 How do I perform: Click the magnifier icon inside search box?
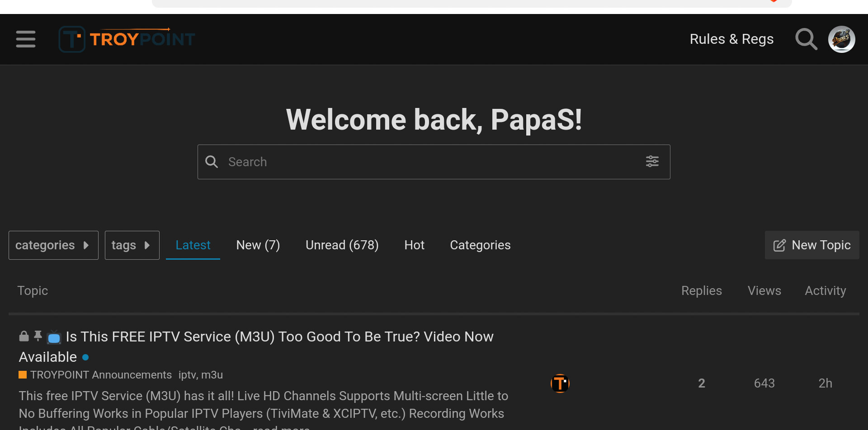(212, 162)
